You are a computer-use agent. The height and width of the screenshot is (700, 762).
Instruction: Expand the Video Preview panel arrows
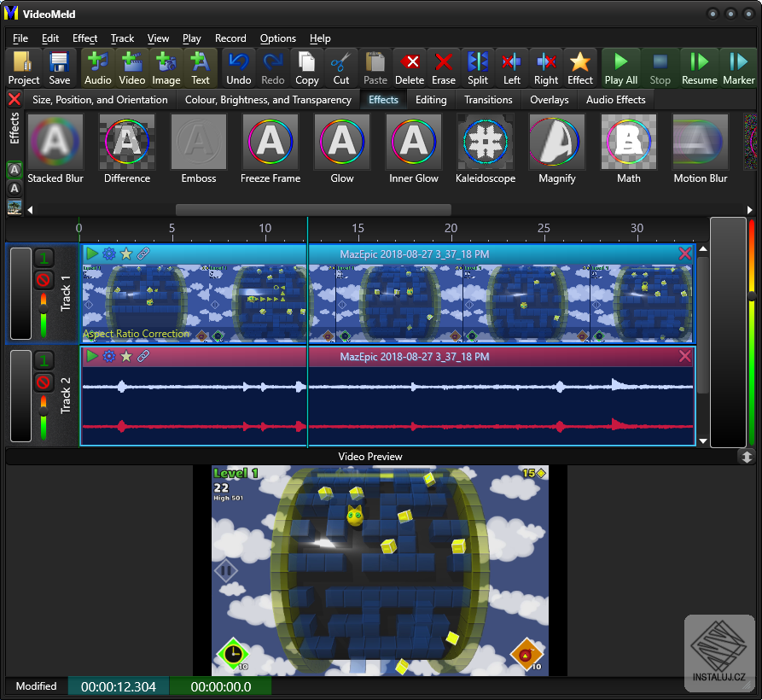tap(747, 457)
